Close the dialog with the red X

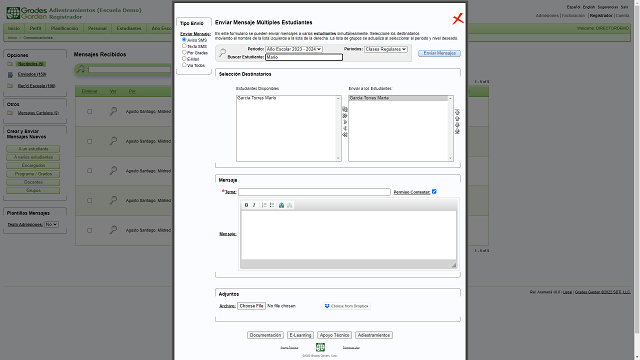[458, 19]
